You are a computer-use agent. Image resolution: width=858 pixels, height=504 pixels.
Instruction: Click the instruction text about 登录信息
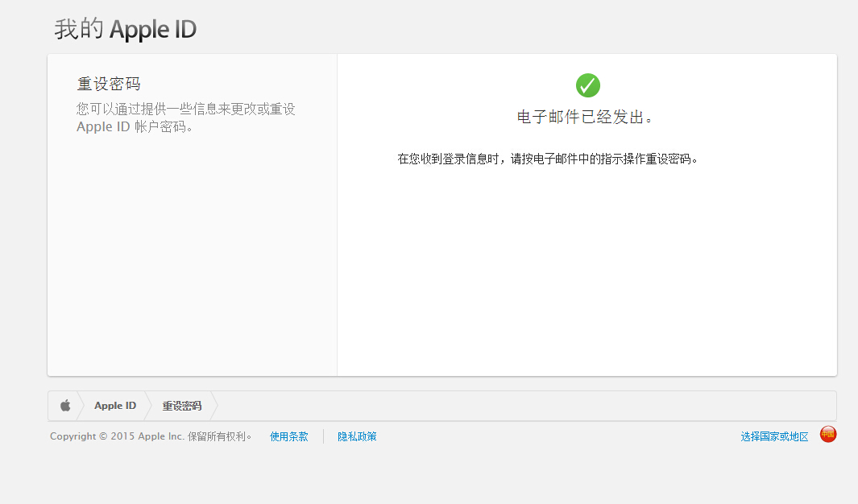click(x=547, y=159)
